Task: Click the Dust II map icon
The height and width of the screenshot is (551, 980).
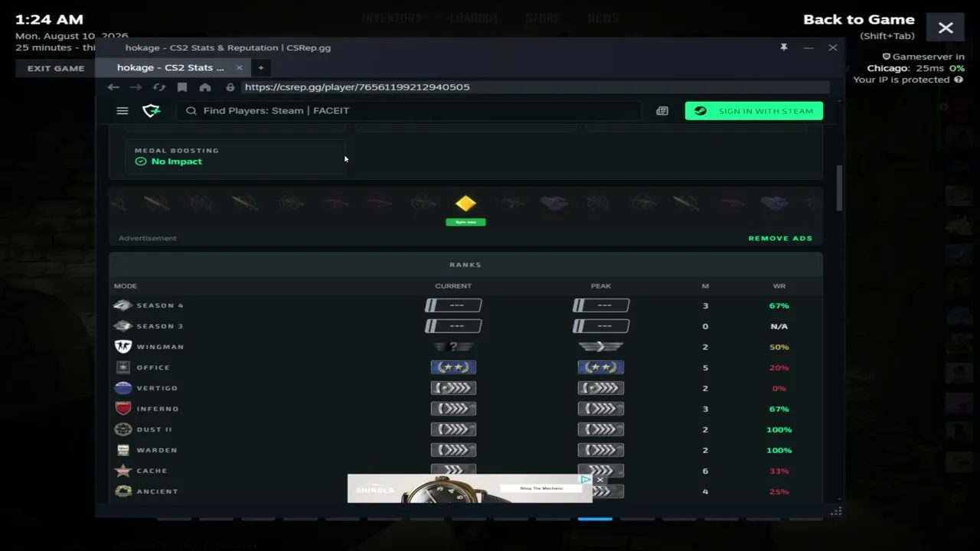Action: (x=122, y=429)
